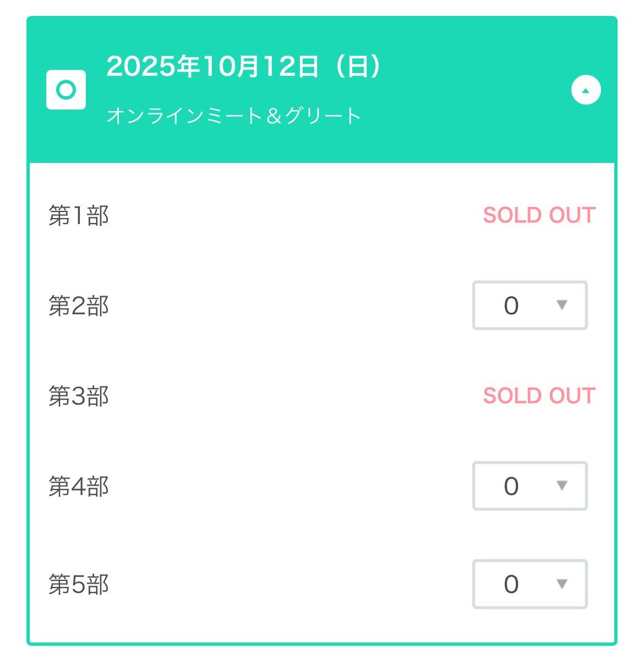
Task: Select the 第5部 row label
Action: [79, 584]
